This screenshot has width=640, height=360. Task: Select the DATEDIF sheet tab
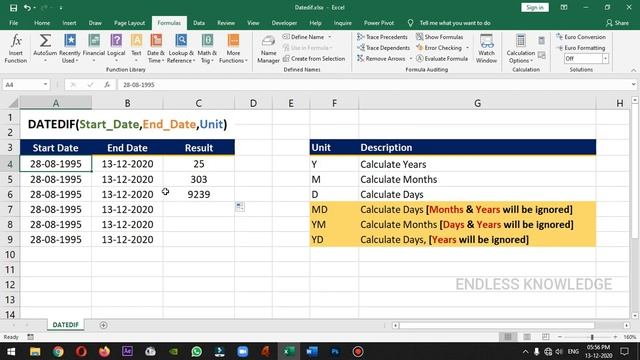pyautogui.click(x=66, y=325)
